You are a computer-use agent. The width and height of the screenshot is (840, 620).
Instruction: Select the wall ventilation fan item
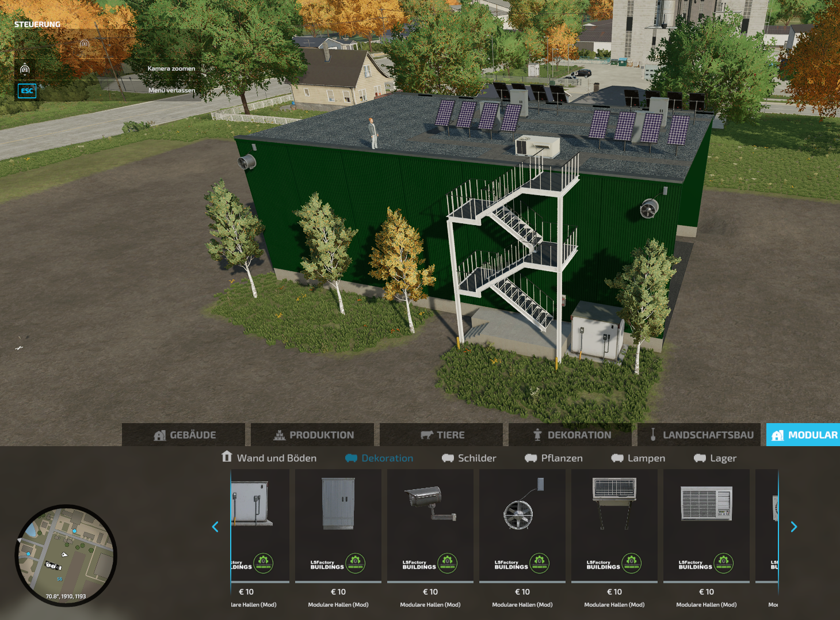pyautogui.click(x=522, y=525)
